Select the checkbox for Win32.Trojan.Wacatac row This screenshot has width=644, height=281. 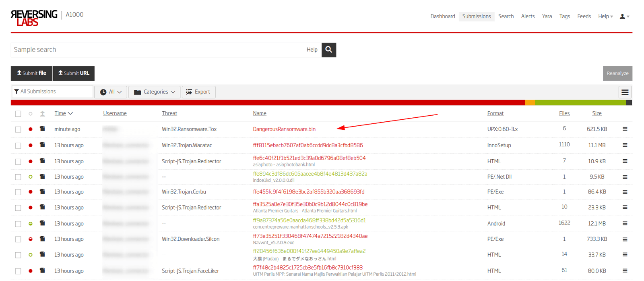click(x=18, y=146)
